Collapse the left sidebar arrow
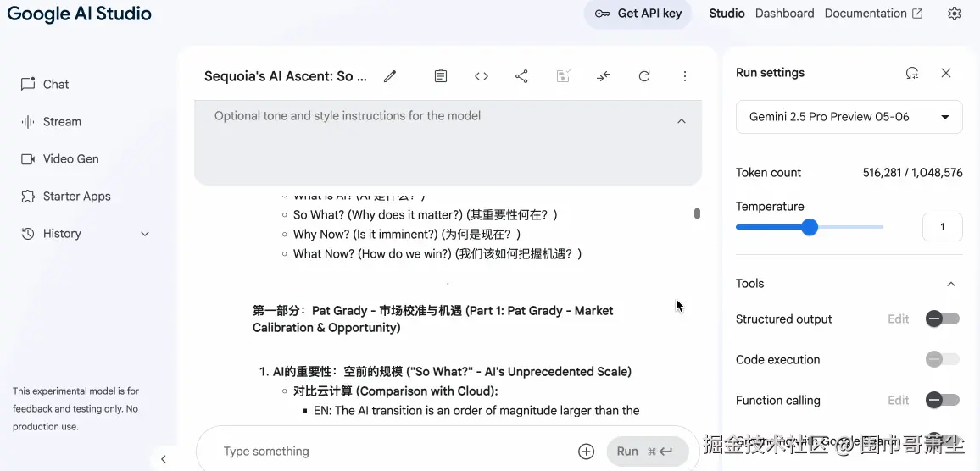 coord(163,459)
